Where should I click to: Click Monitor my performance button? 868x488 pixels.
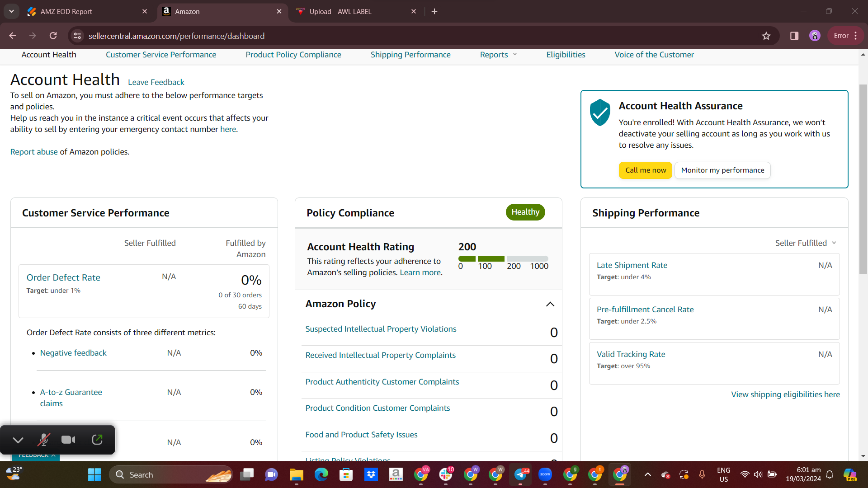point(722,170)
